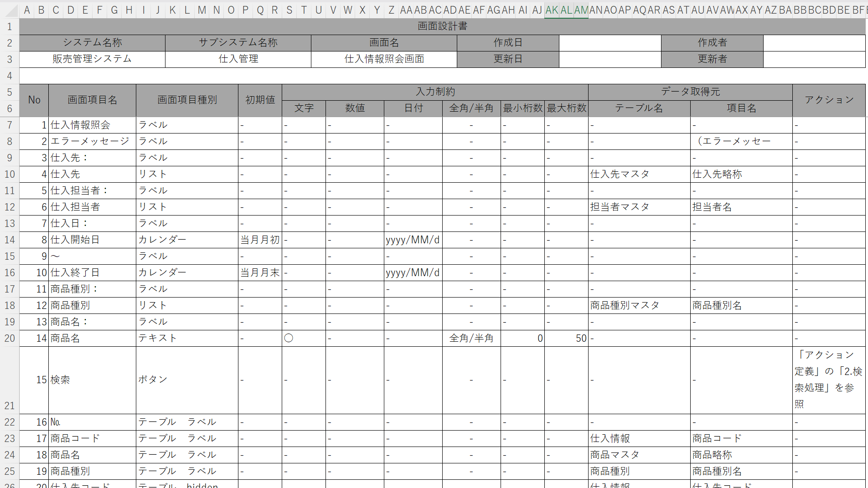Click the 仕入情報照会 item name cell
This screenshot has width=868, height=488.
[x=93, y=125]
